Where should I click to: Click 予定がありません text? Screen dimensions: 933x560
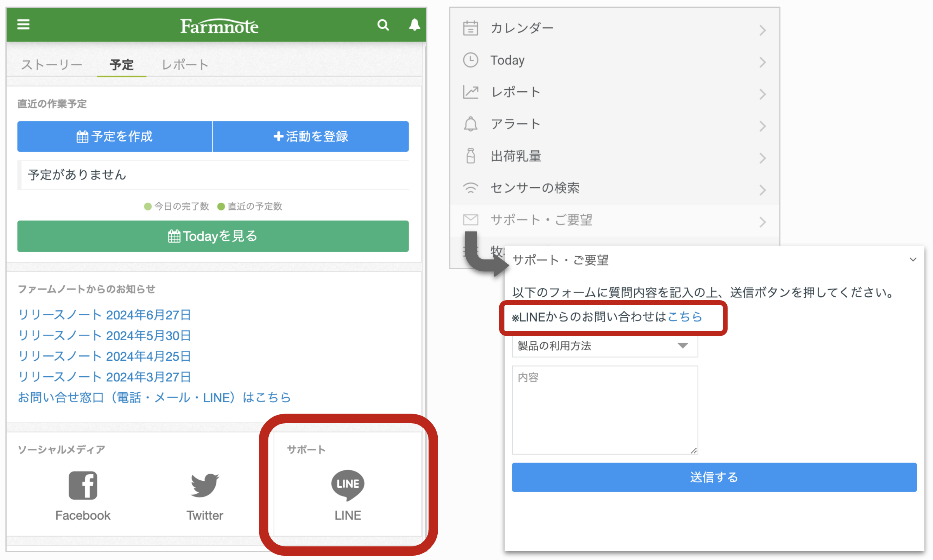pos(77,175)
